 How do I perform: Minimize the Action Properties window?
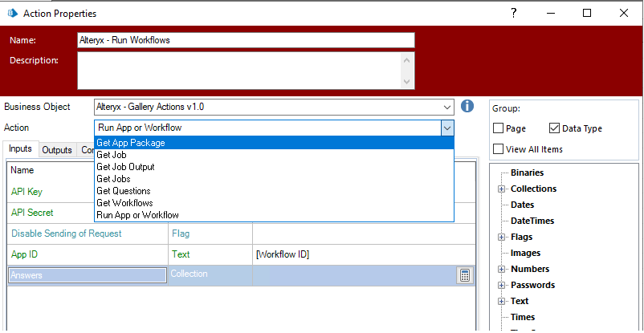coord(551,13)
